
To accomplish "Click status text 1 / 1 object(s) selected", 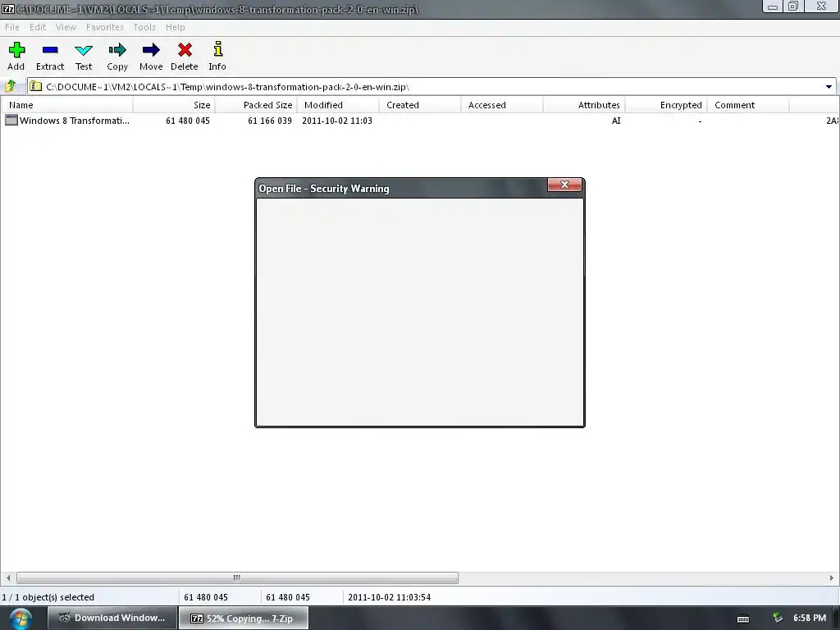I will pyautogui.click(x=48, y=597).
